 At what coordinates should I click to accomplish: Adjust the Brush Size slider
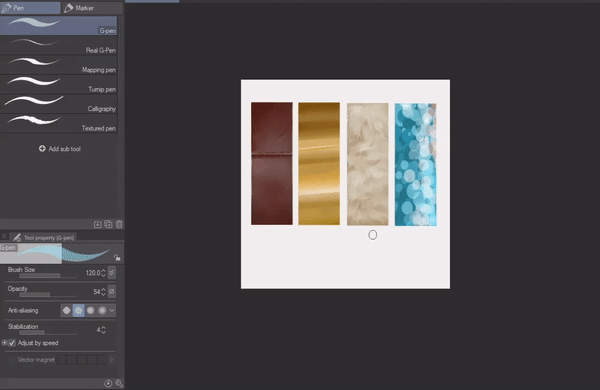[x=48, y=276]
